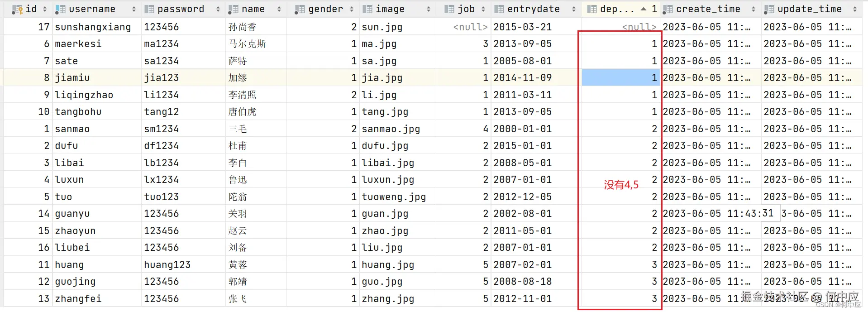Click the name cell 马尔克斯

pyautogui.click(x=256, y=44)
